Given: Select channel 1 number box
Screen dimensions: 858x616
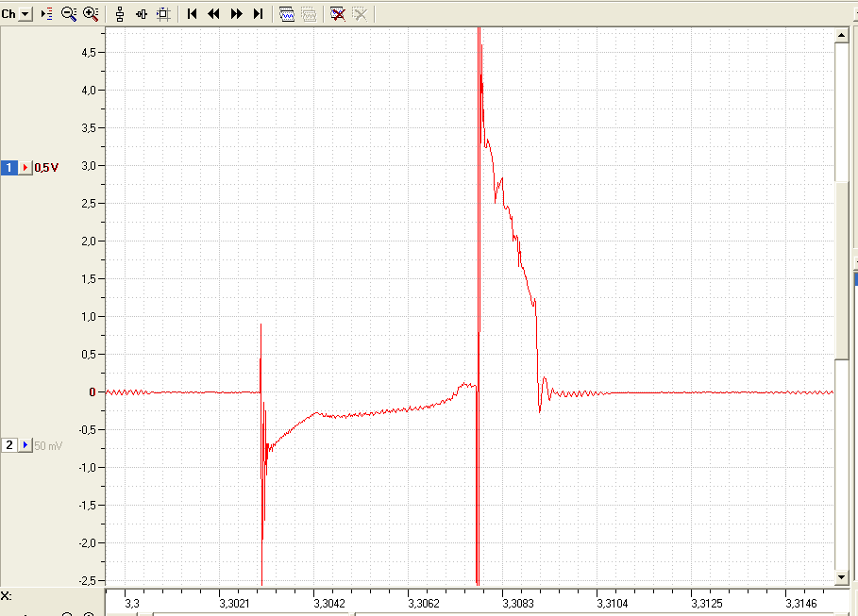Looking at the screenshot, I should [8, 167].
